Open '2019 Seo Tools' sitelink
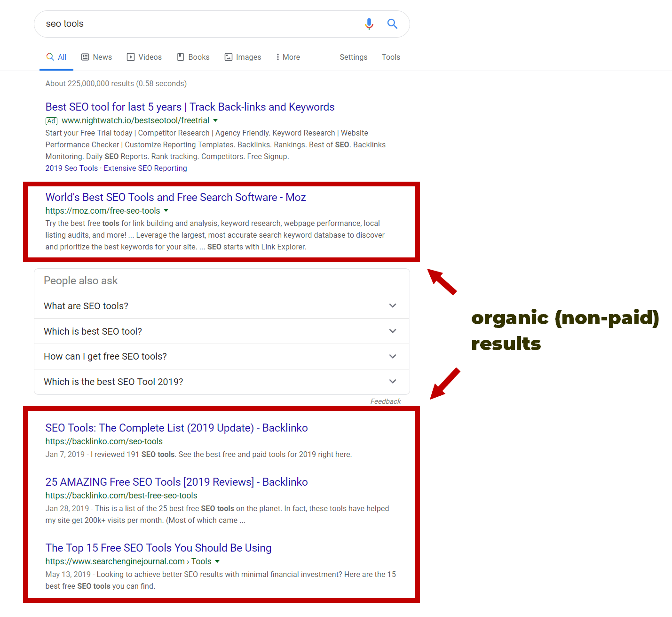 (x=71, y=168)
